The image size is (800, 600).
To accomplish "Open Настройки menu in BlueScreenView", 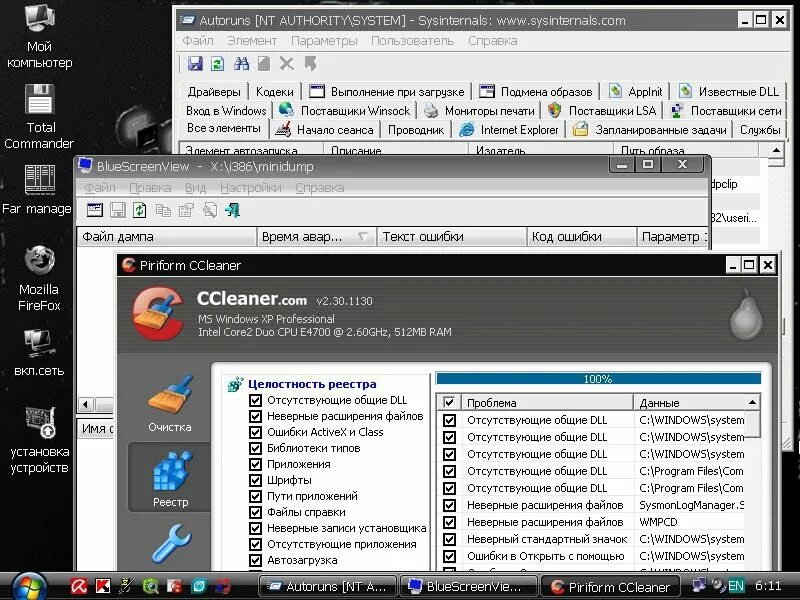I will 251,188.
